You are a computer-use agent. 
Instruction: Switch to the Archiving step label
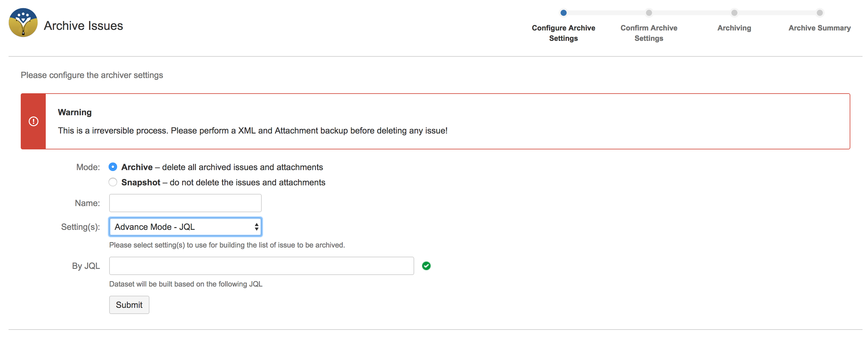pos(734,28)
